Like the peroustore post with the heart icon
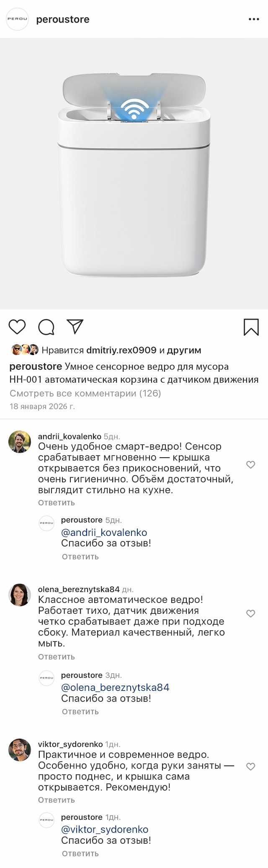Viewport: 268px width, 868px height. [17, 327]
